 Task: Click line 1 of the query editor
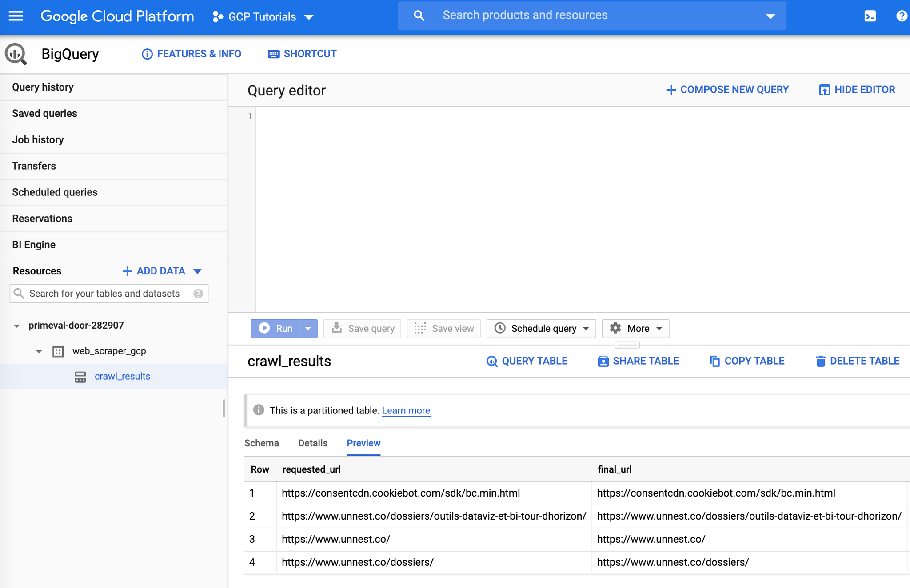point(583,116)
